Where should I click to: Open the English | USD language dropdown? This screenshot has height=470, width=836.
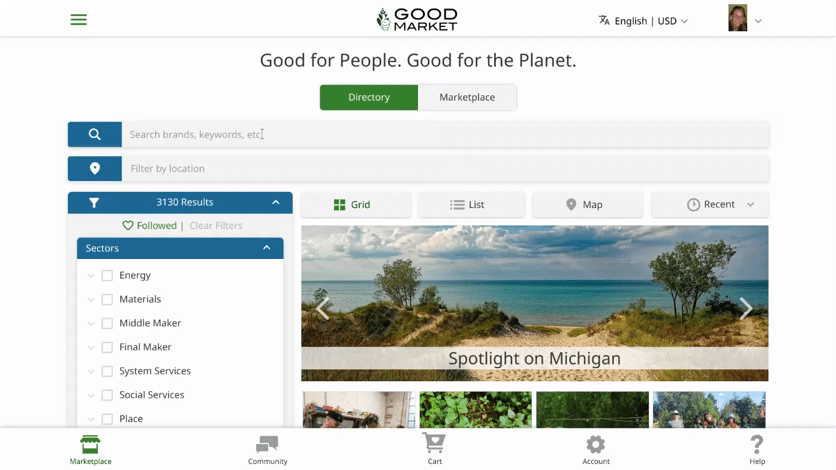click(x=643, y=21)
